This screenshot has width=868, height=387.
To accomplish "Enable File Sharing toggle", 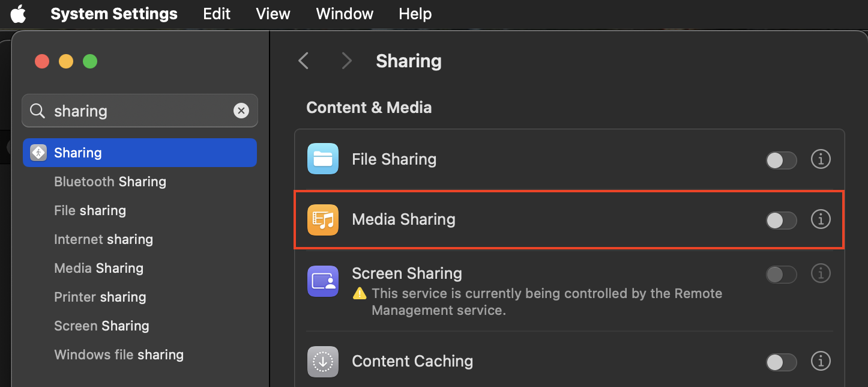I will pos(781,160).
